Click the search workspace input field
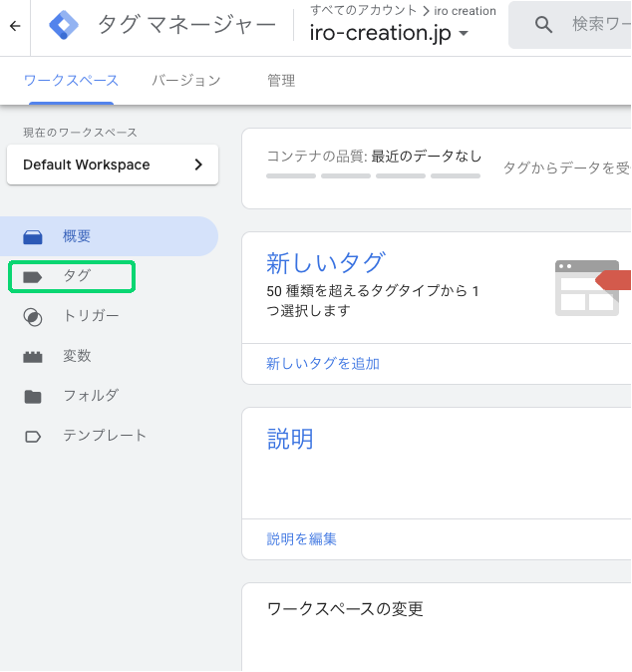Viewport: 632px width, 672px height. (x=600, y=26)
